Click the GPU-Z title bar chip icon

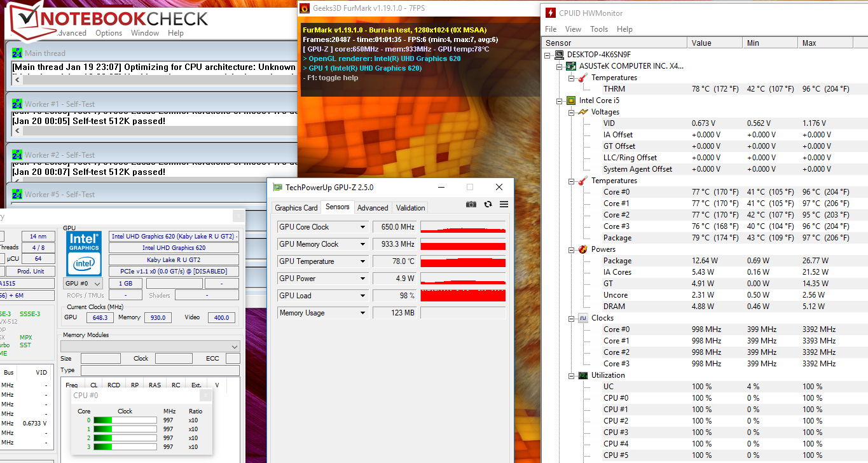[x=277, y=187]
